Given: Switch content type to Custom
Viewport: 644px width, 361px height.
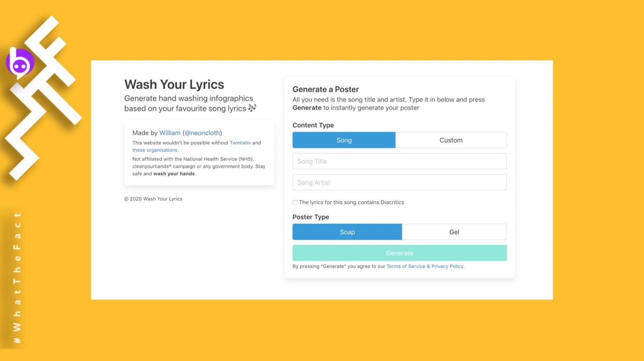Looking at the screenshot, I should coord(451,140).
